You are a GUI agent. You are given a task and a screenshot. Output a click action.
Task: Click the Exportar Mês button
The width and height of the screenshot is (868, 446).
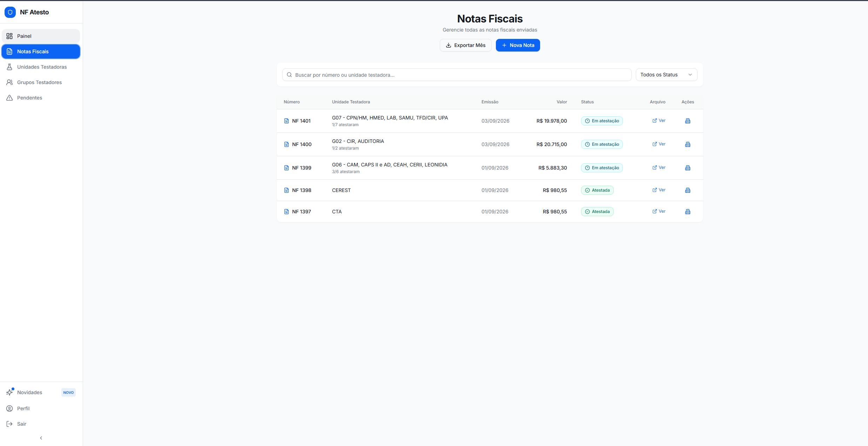coord(465,45)
